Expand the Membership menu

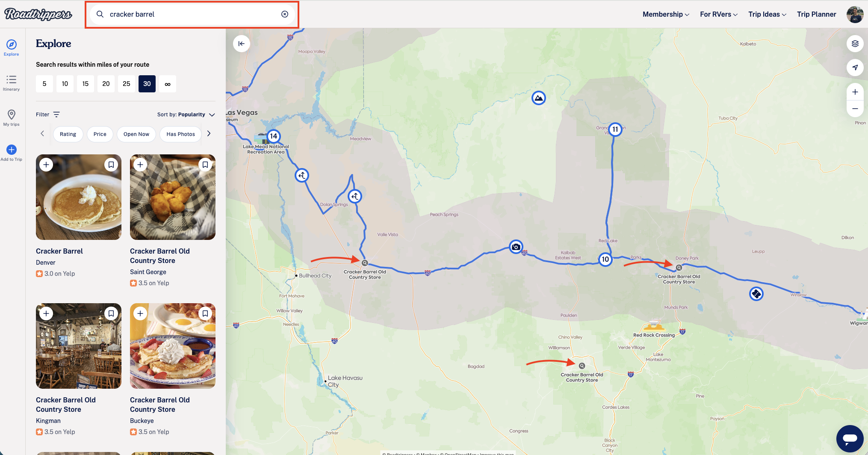[666, 14]
